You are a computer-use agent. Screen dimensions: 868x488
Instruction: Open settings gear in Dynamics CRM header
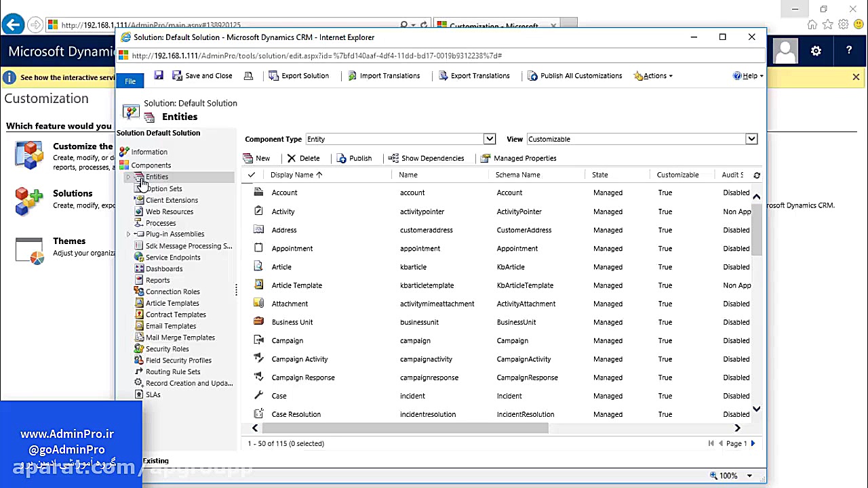point(816,51)
